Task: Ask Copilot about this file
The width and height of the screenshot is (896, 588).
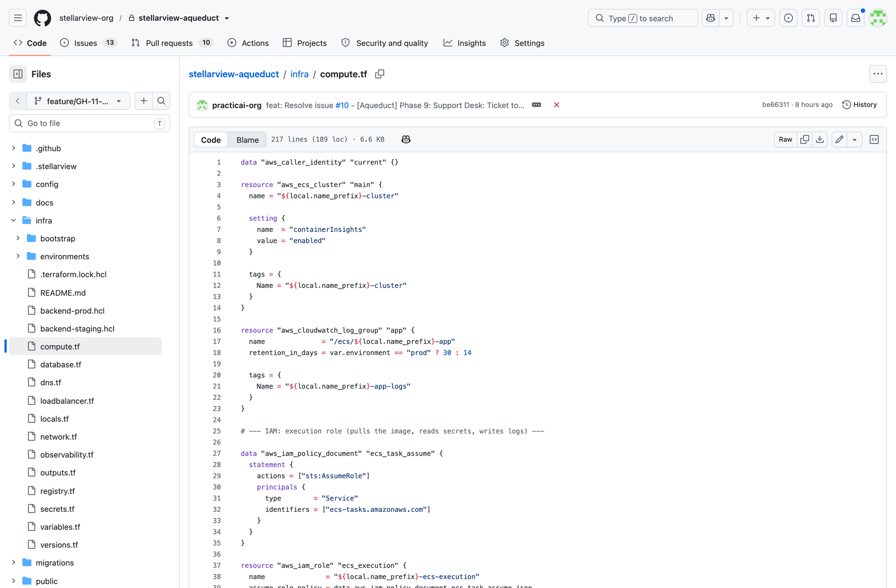Action: pyautogui.click(x=406, y=140)
